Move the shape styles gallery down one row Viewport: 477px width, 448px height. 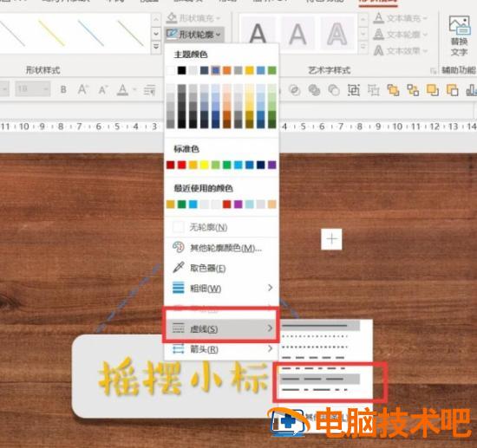point(156,34)
